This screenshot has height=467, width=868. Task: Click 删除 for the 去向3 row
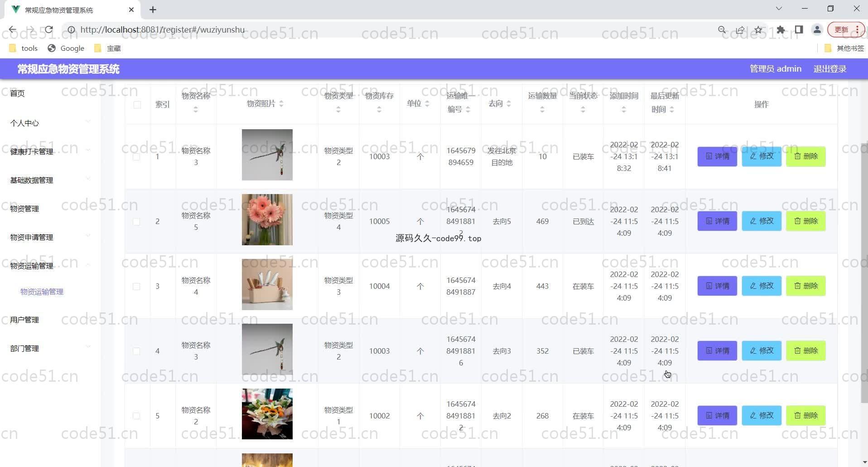[x=806, y=351]
